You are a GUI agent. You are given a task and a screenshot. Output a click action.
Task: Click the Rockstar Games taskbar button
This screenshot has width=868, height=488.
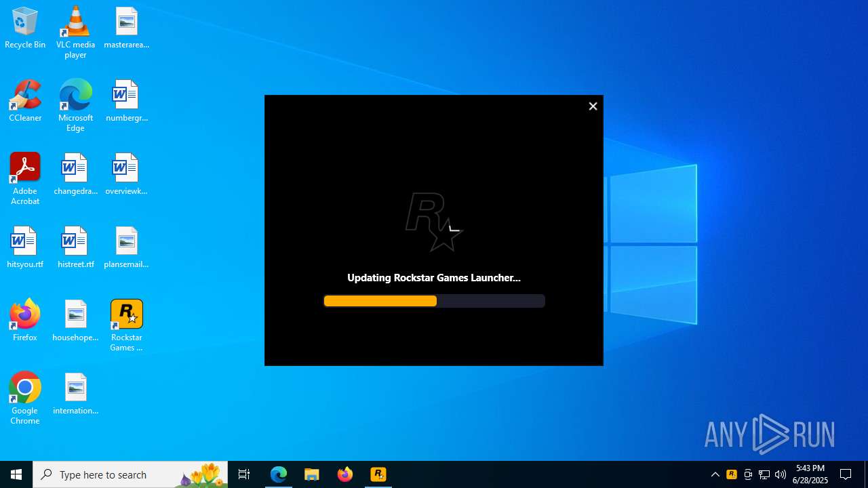[x=378, y=474]
